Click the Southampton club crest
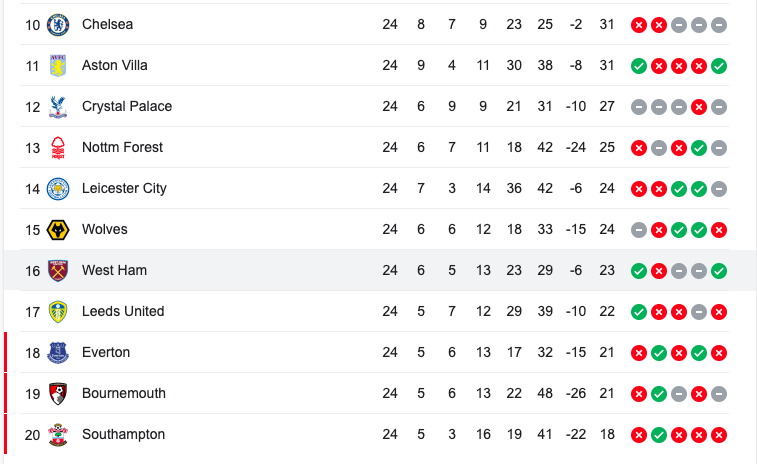The width and height of the screenshot is (757, 464). (58, 435)
